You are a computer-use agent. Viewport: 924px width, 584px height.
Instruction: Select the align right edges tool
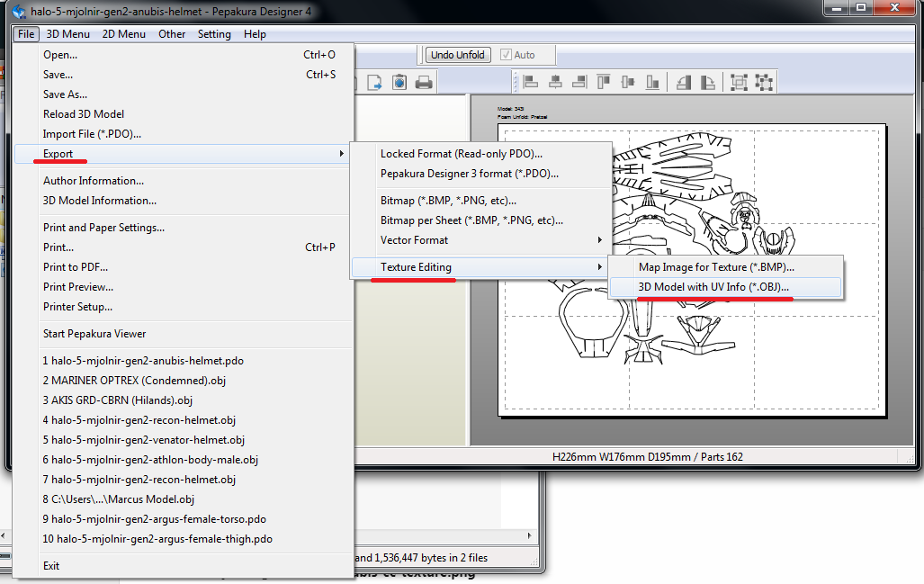pyautogui.click(x=579, y=83)
